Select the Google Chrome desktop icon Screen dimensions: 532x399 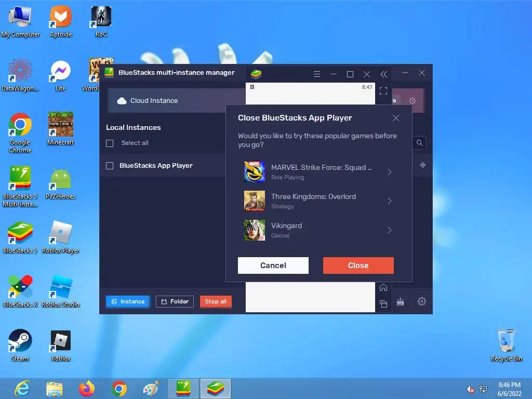tap(20, 133)
